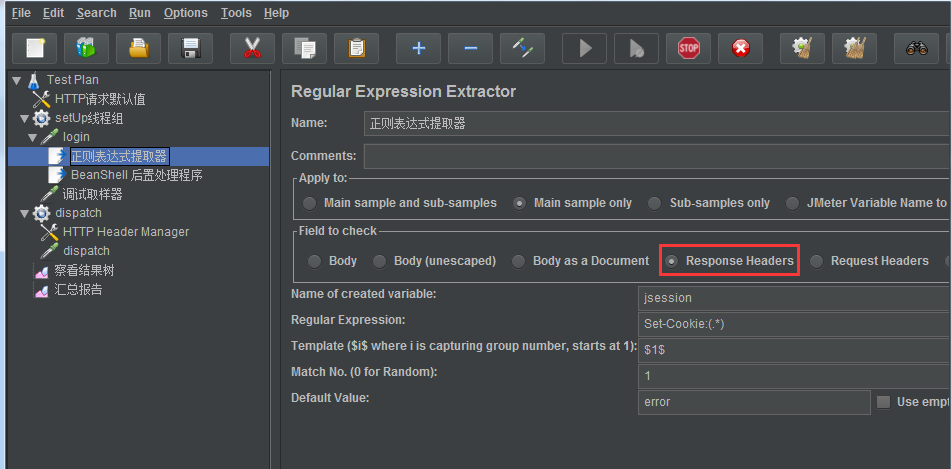
Task: Select Body (unescaped) radio button
Action: click(379, 261)
